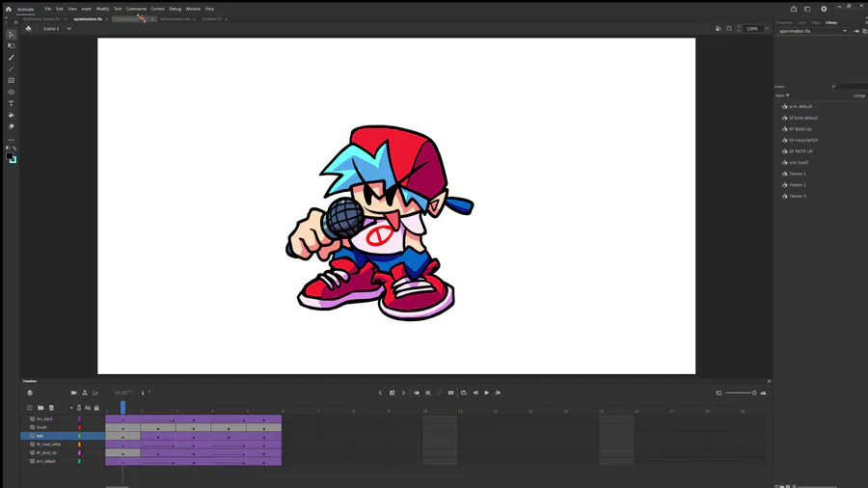Click the Quick Share and Publish icon
Image resolution: width=868 pixels, height=488 pixels.
click(x=794, y=9)
